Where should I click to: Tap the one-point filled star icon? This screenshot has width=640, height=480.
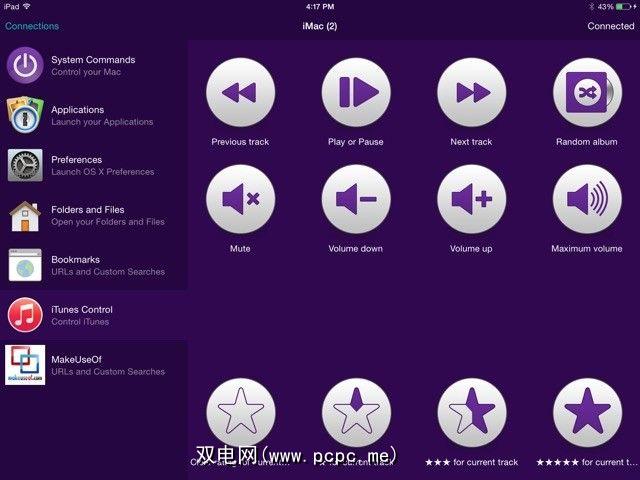pyautogui.click(x=356, y=412)
